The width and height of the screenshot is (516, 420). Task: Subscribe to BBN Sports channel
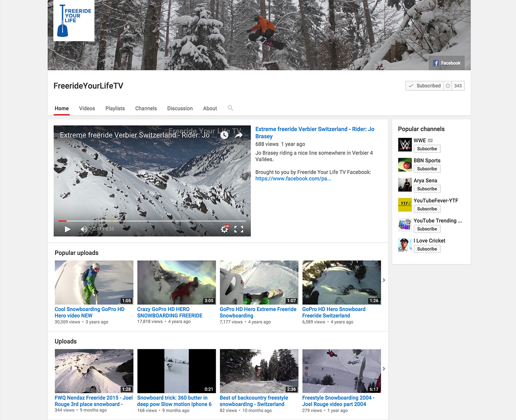tap(427, 169)
